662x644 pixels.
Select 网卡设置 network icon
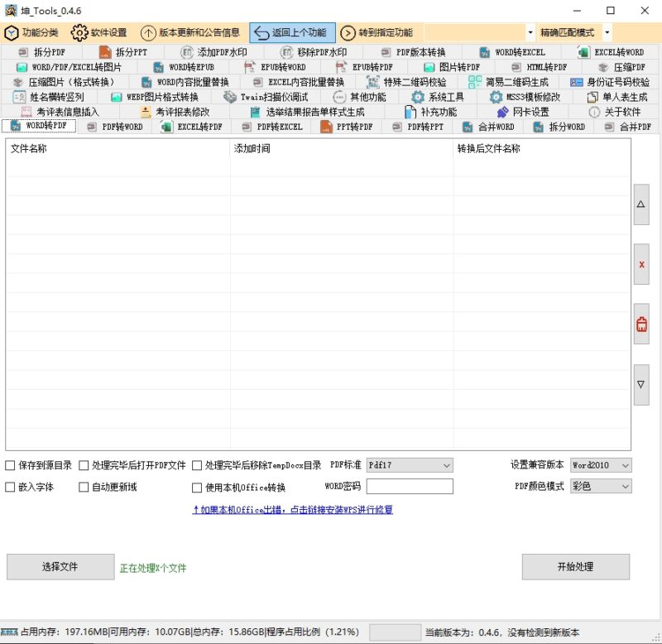502,112
